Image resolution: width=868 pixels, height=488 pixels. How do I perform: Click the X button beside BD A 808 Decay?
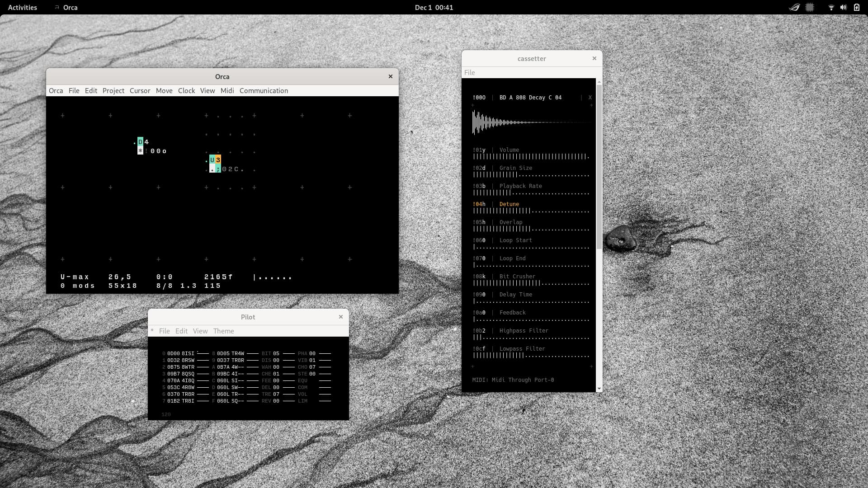pos(590,98)
